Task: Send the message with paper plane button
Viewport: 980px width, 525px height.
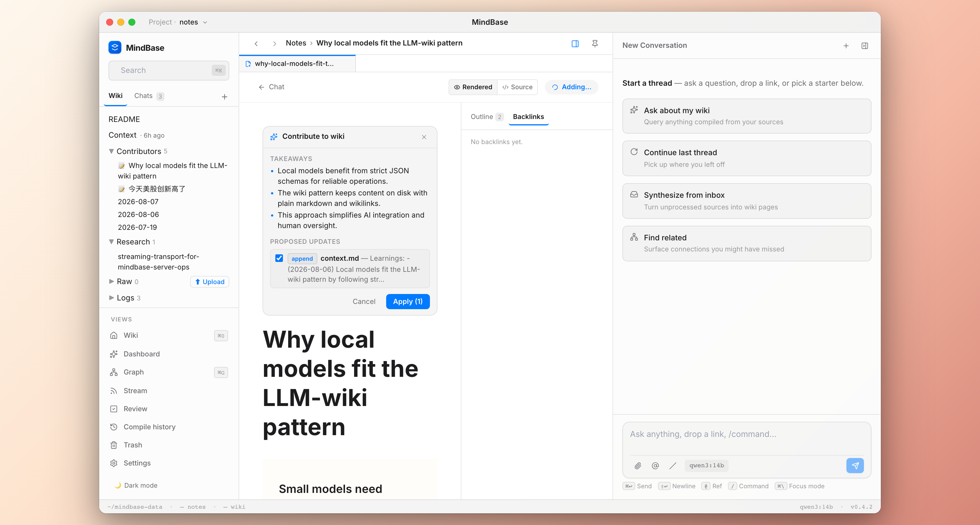Action: click(855, 466)
